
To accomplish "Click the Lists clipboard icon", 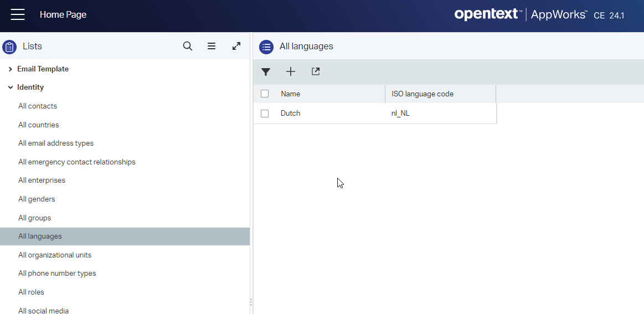I will tap(9, 47).
